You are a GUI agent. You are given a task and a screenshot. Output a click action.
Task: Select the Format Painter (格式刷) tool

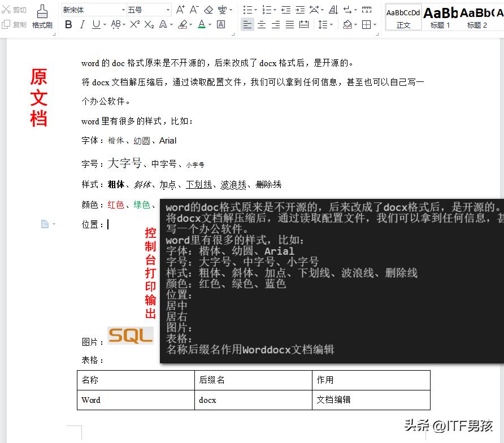click(x=42, y=17)
